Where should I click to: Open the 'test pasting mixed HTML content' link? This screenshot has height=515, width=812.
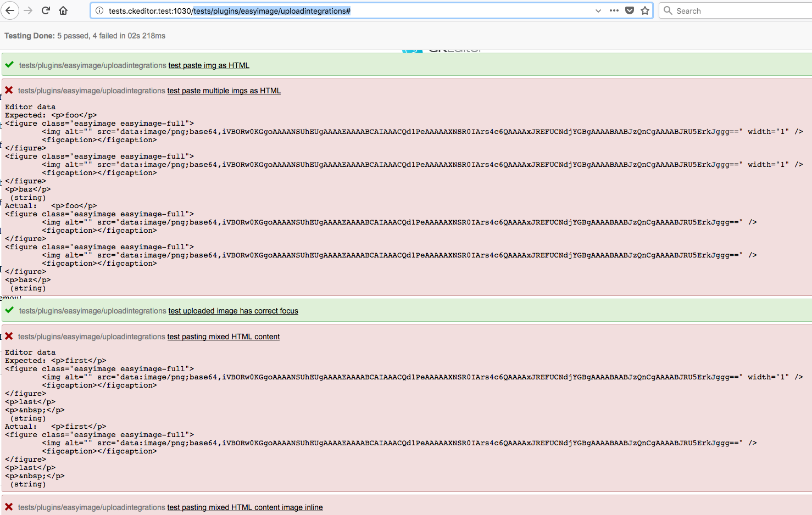(x=224, y=337)
